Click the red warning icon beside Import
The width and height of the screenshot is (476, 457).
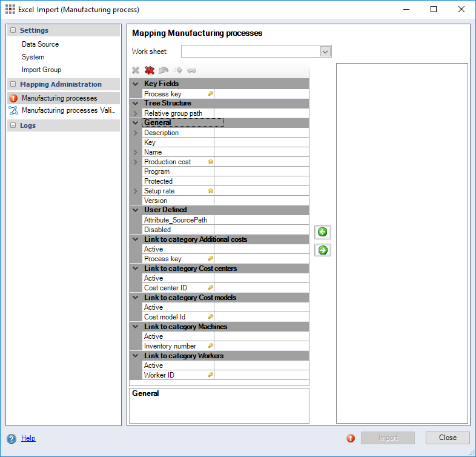351,438
